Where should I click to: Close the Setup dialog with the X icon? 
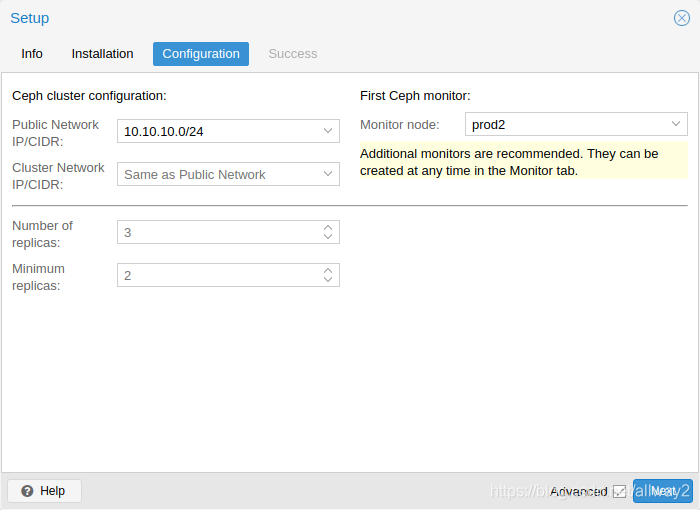tap(682, 18)
